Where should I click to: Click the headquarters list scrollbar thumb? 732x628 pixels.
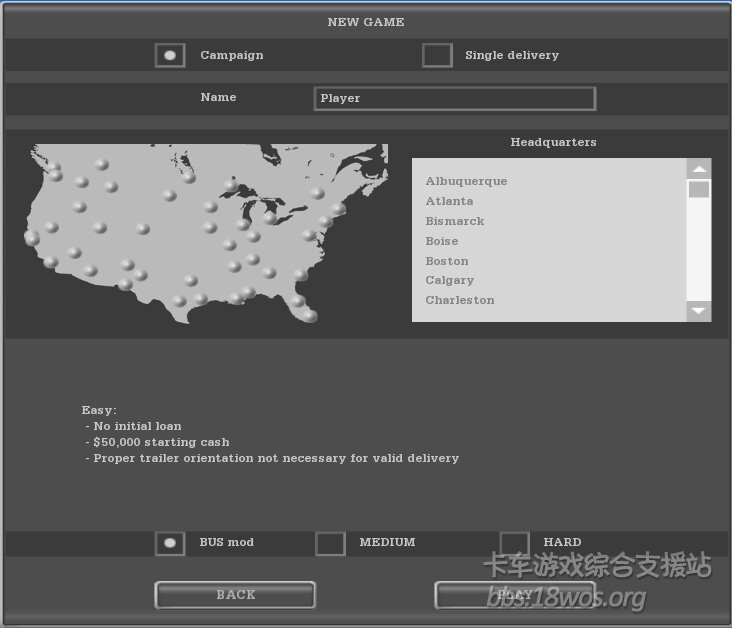tap(698, 189)
